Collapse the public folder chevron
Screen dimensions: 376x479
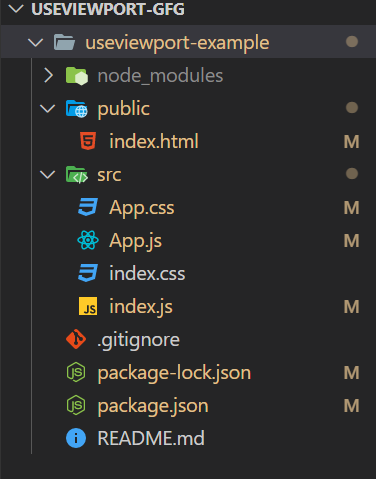coord(47,108)
